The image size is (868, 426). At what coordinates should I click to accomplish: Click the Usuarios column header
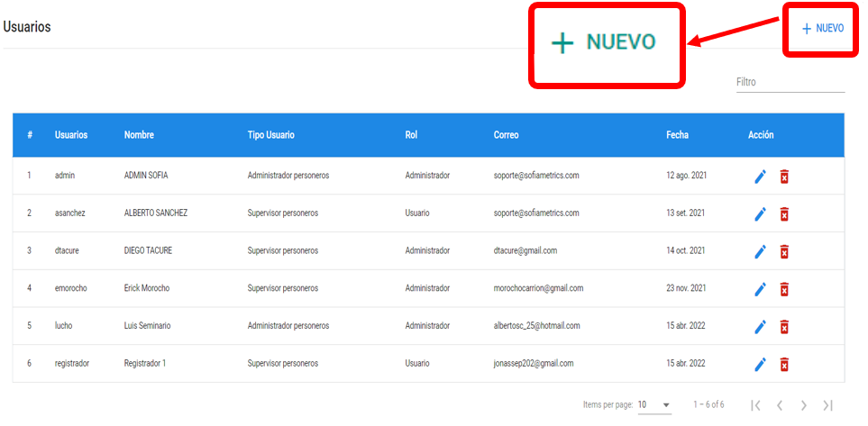(71, 135)
